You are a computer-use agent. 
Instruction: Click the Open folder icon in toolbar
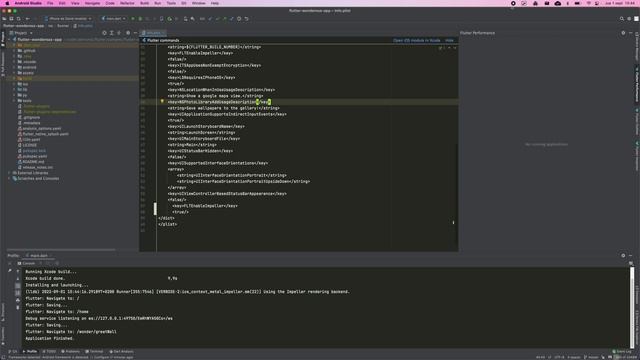pyautogui.click(x=4, y=19)
